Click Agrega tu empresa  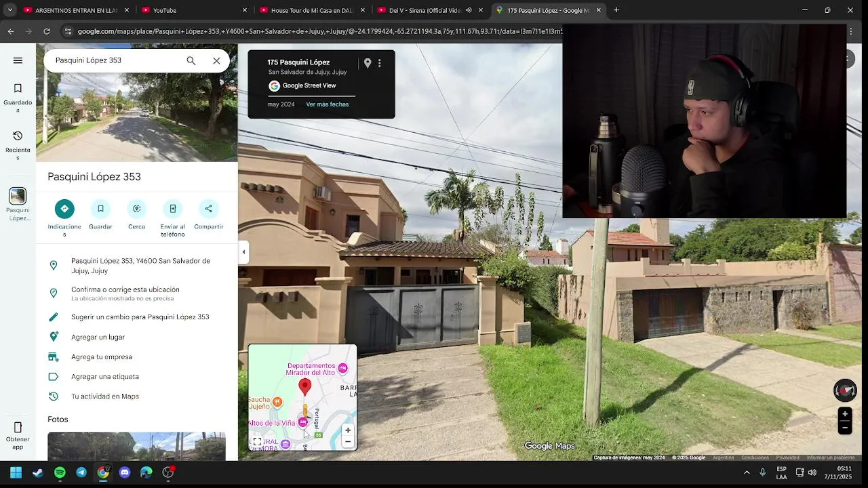pos(137,357)
